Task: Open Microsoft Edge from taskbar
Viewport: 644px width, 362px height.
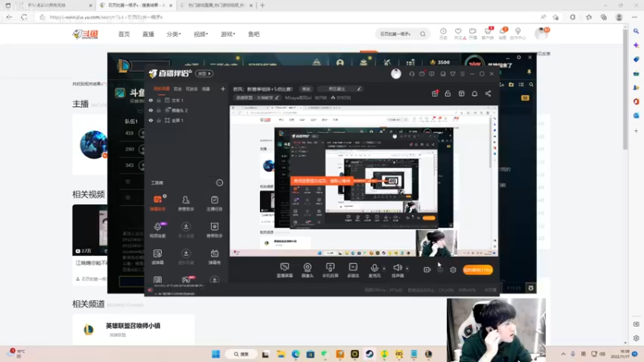Action: (295, 354)
